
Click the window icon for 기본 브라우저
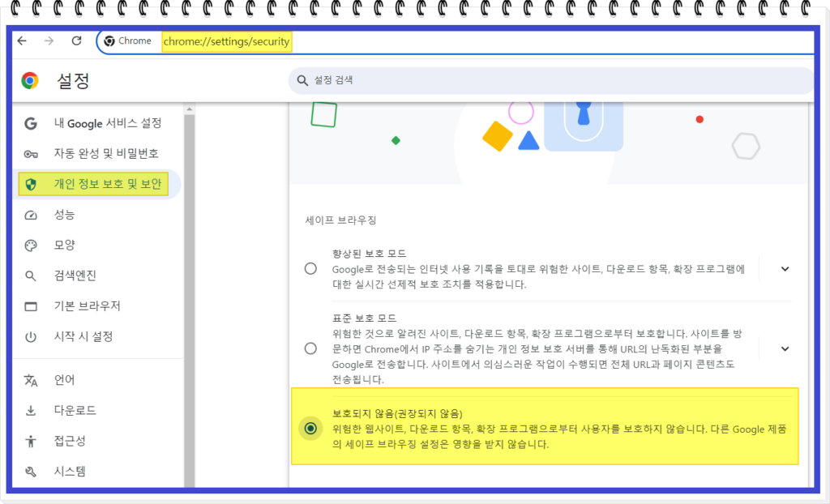click(x=31, y=306)
